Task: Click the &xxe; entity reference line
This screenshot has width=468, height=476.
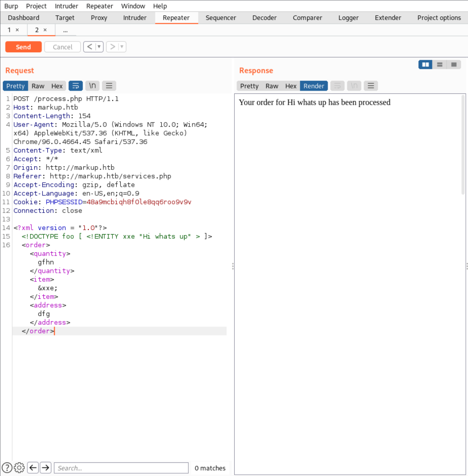Action: click(x=48, y=288)
